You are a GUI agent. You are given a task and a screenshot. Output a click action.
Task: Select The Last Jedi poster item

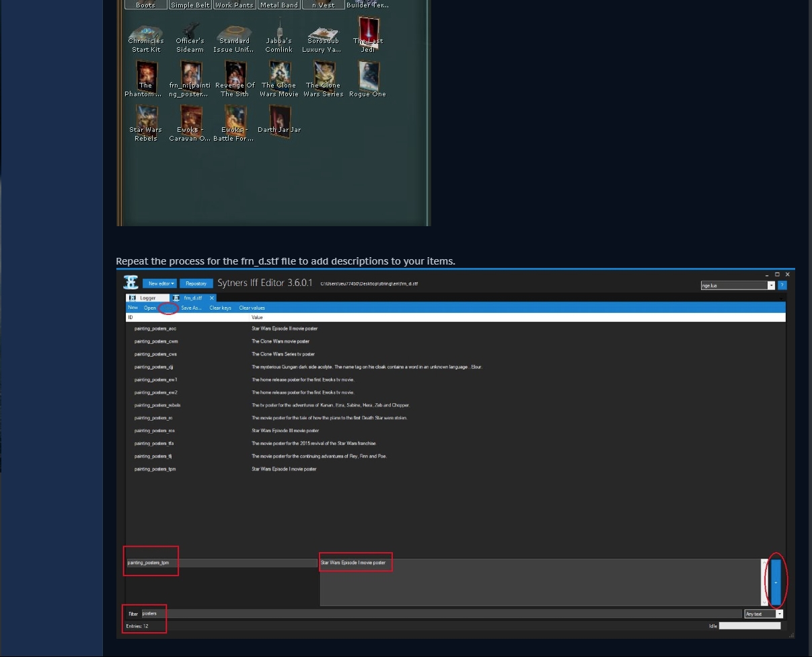click(x=368, y=35)
